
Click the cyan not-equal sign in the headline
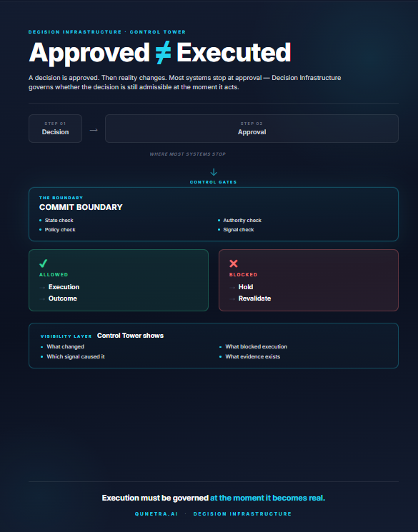[x=163, y=53]
